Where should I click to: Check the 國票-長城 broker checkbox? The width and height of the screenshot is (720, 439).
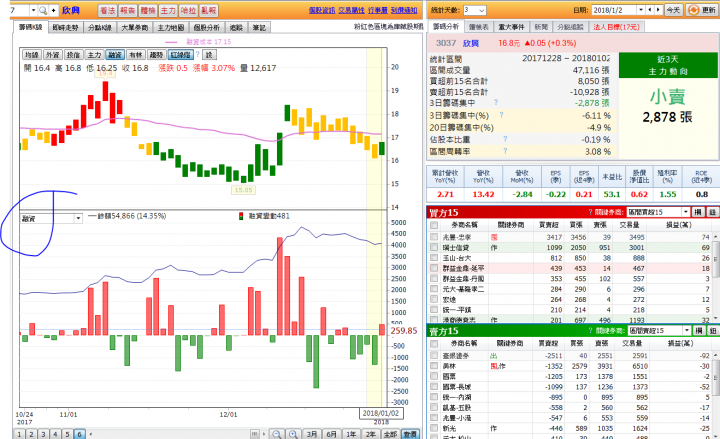point(433,386)
